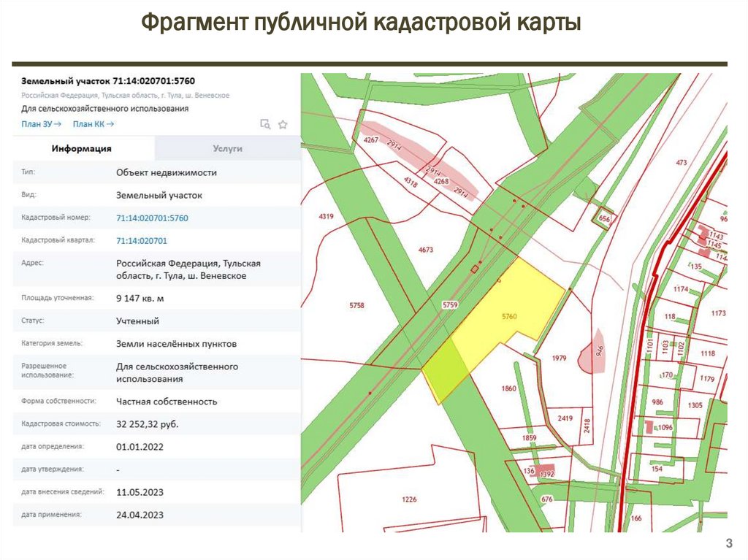Click parcel 1859 on the map
This screenshot has width=748, height=560.
(529, 438)
